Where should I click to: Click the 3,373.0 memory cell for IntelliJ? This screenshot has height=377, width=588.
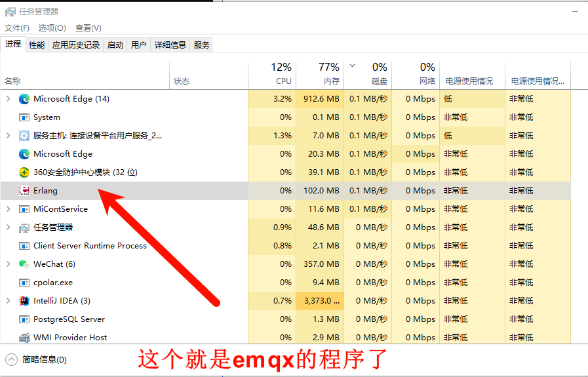click(x=320, y=301)
